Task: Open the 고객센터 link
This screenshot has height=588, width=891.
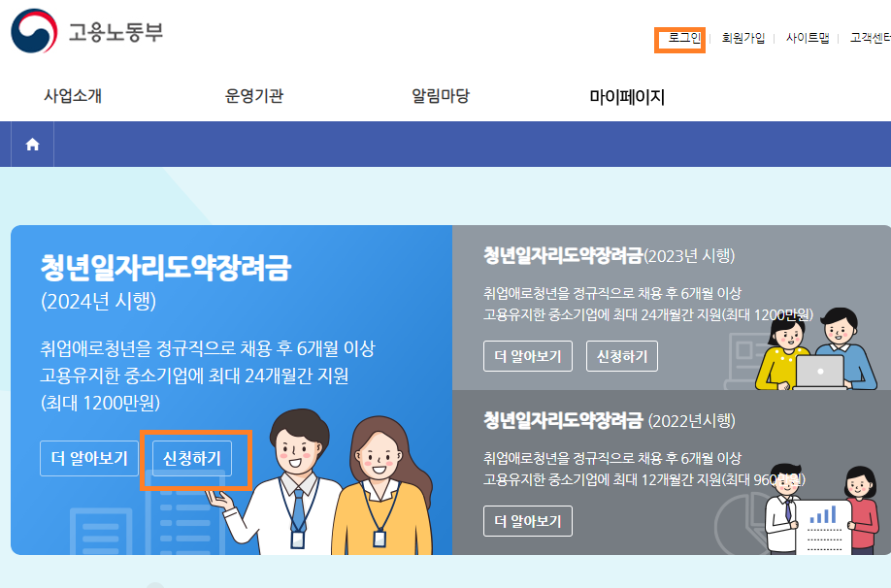Action: 871,38
